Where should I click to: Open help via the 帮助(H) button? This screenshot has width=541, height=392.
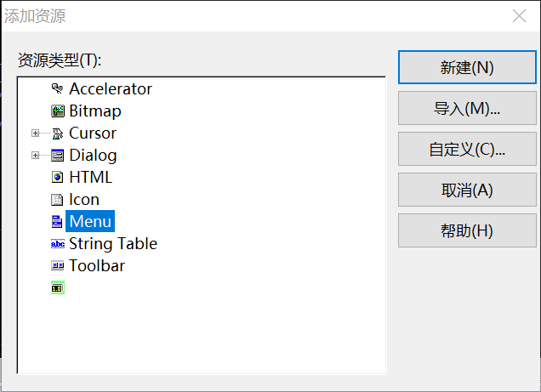pos(467,230)
